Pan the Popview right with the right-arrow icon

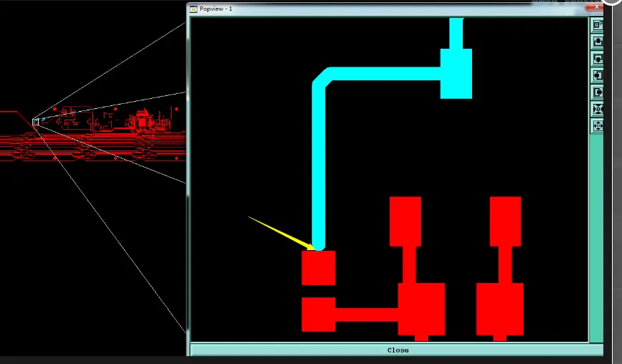tap(598, 92)
